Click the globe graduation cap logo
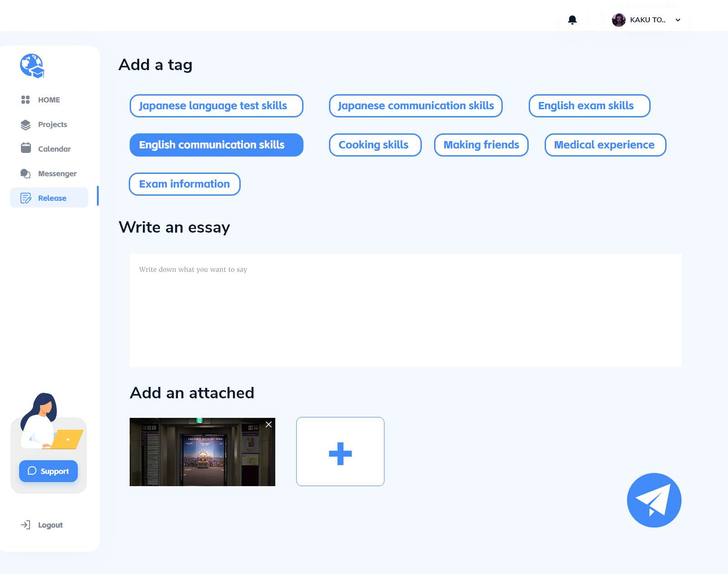728x574 pixels. click(x=32, y=66)
